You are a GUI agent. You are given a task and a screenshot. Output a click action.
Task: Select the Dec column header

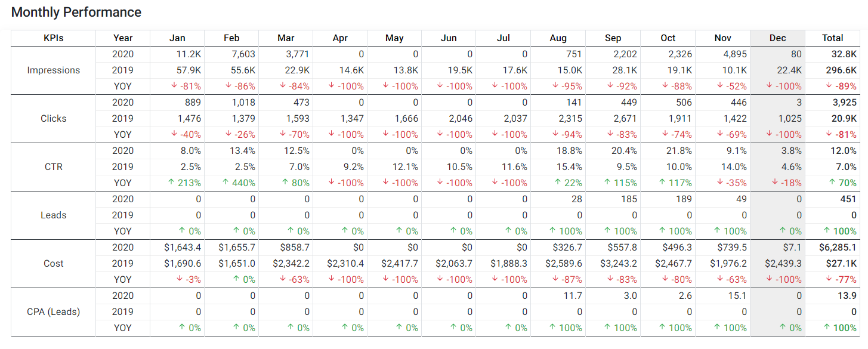click(777, 38)
